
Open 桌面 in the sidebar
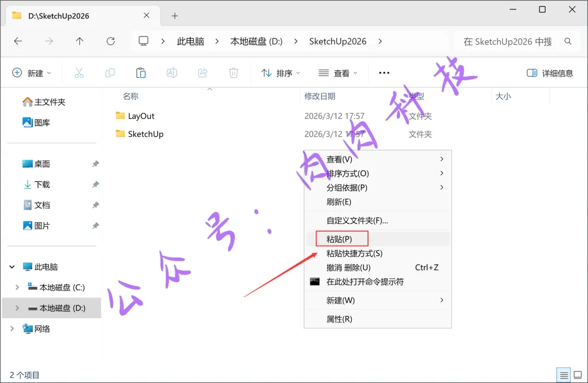tap(36, 164)
